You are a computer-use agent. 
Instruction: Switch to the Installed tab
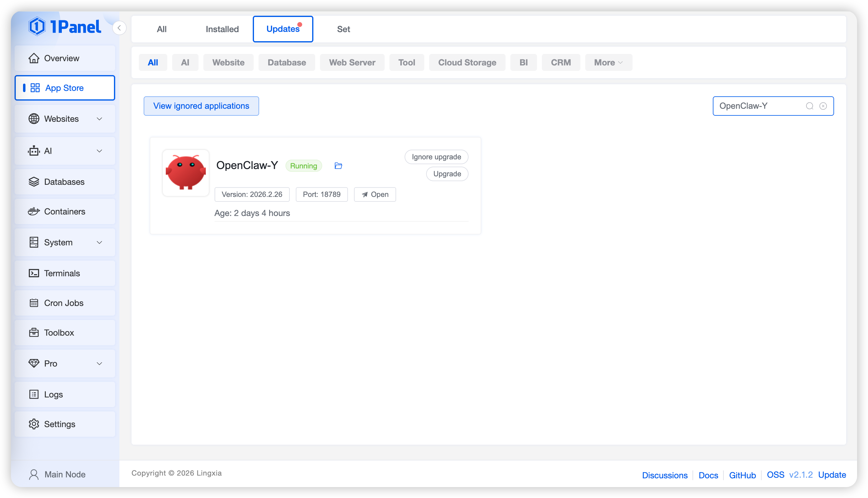[222, 29]
